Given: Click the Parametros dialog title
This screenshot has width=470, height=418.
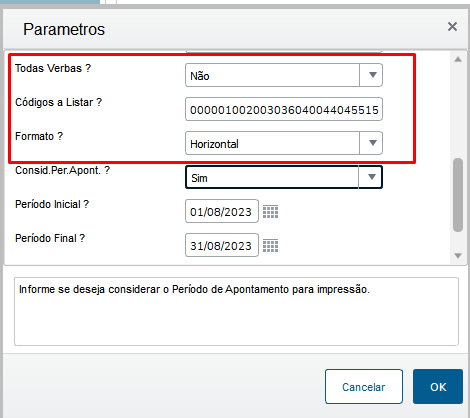Looking at the screenshot, I should (64, 29).
